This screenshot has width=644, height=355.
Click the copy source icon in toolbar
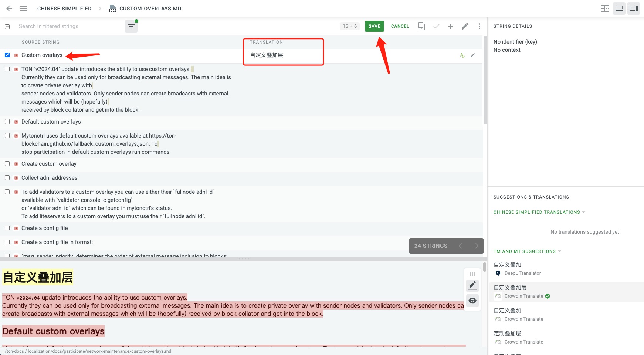coord(421,26)
